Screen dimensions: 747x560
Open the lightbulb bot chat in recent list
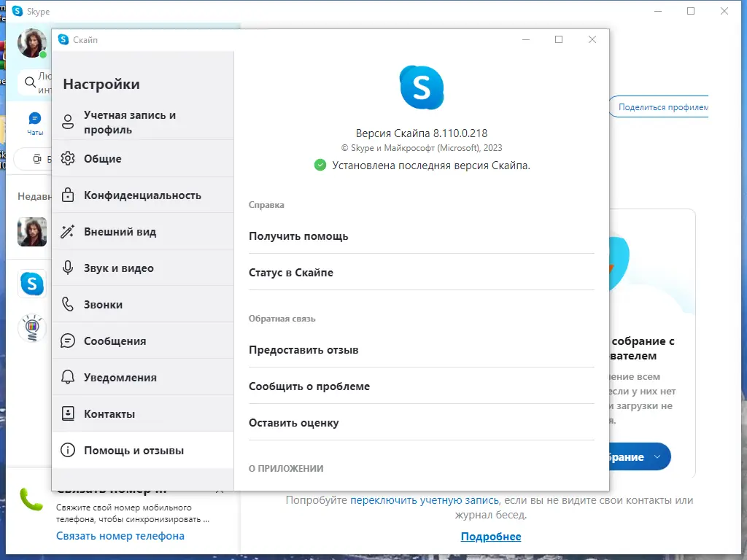tap(32, 328)
